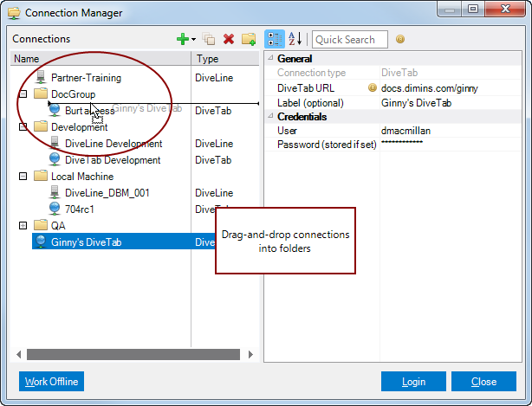Viewport: 532px width, 406px height.
Task: Click the Type column header
Action: click(225, 58)
